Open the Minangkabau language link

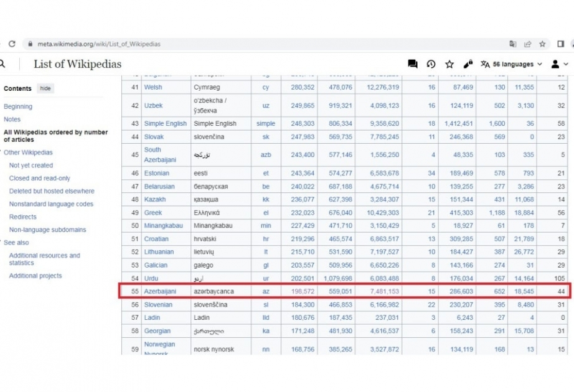pos(163,225)
